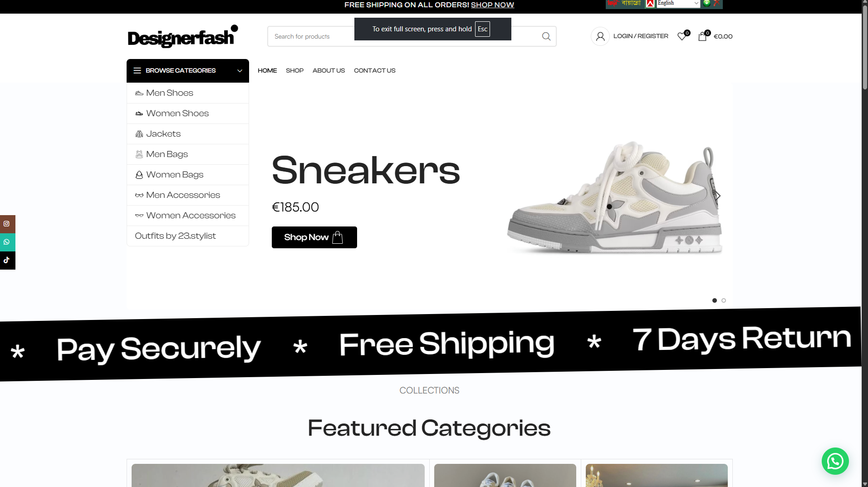Viewport: 868px width, 487px height.
Task: Click the user account avatar icon
Action: click(x=600, y=36)
